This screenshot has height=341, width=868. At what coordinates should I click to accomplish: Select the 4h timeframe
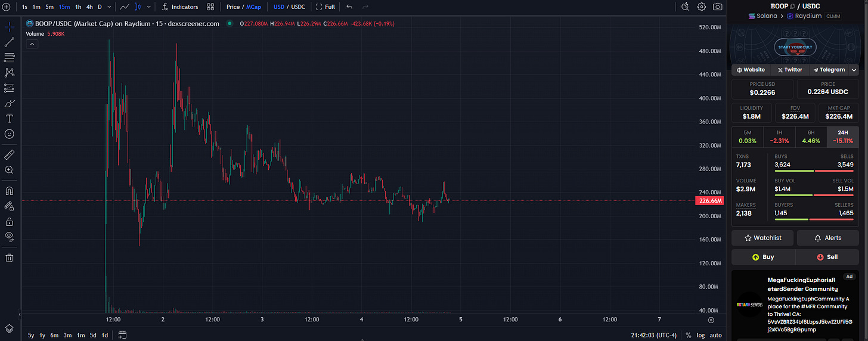click(x=89, y=7)
